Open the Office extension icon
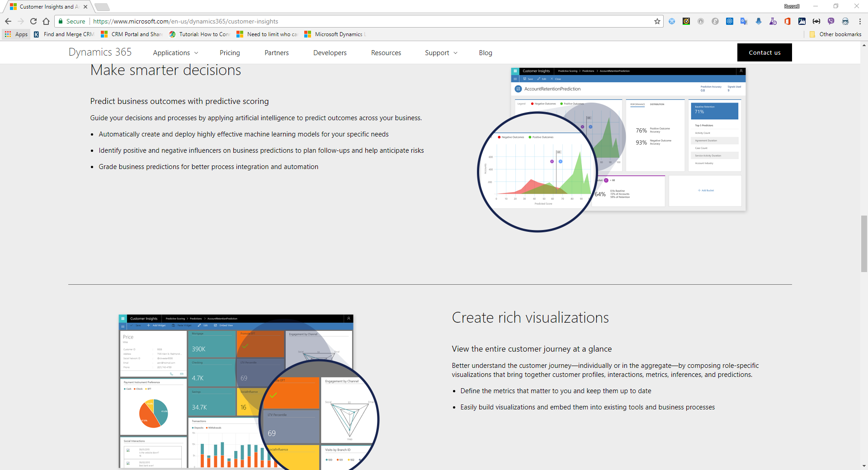The image size is (868, 470). 787,21
